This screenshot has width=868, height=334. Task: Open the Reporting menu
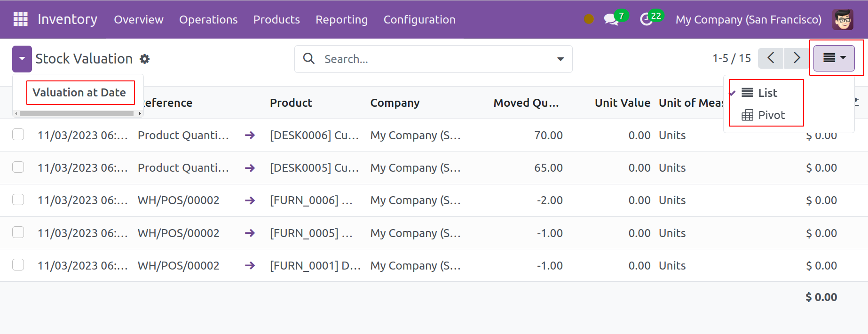341,20
